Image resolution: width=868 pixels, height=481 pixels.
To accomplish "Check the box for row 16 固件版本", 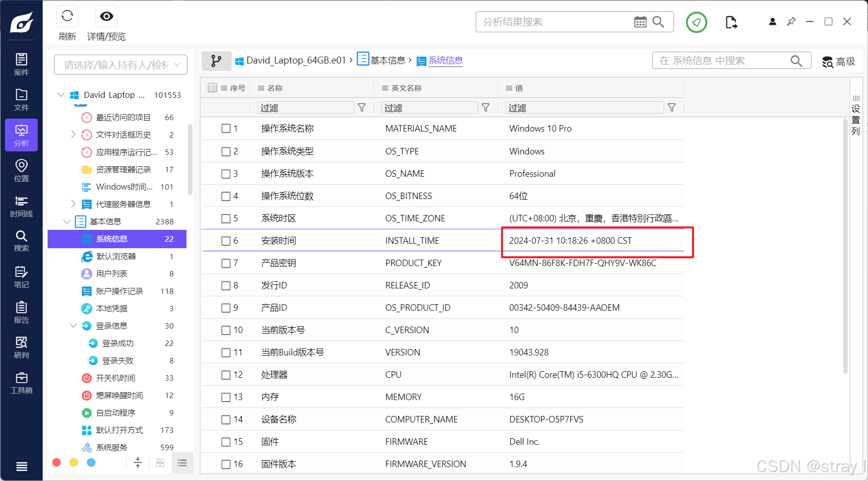I will tap(226, 464).
